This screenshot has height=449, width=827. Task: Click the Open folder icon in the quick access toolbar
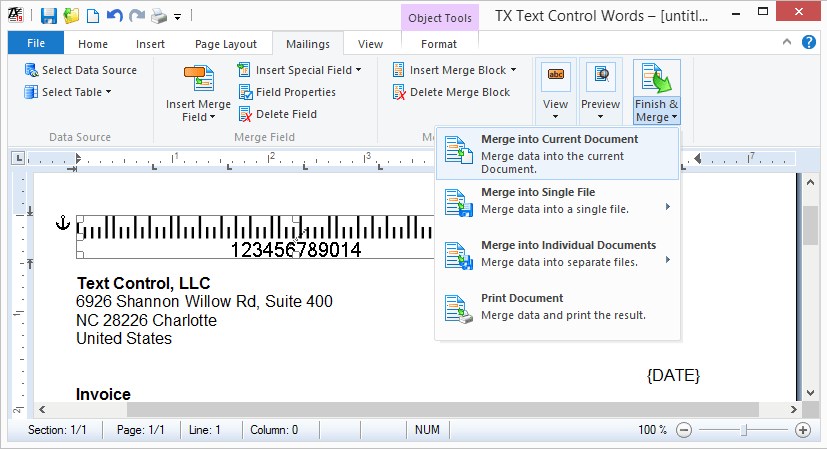click(71, 16)
